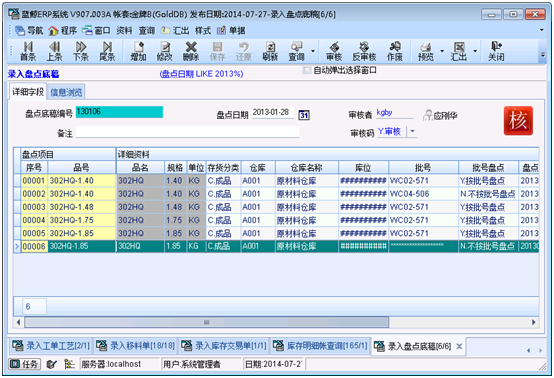Close the 录入盘点底稿[6/6] tab
Viewport: 554px width, 378px height.
[x=459, y=347]
